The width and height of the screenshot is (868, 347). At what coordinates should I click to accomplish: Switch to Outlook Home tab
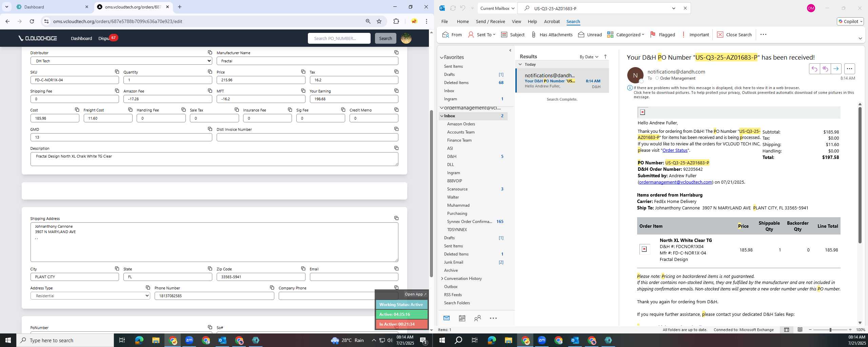click(463, 21)
